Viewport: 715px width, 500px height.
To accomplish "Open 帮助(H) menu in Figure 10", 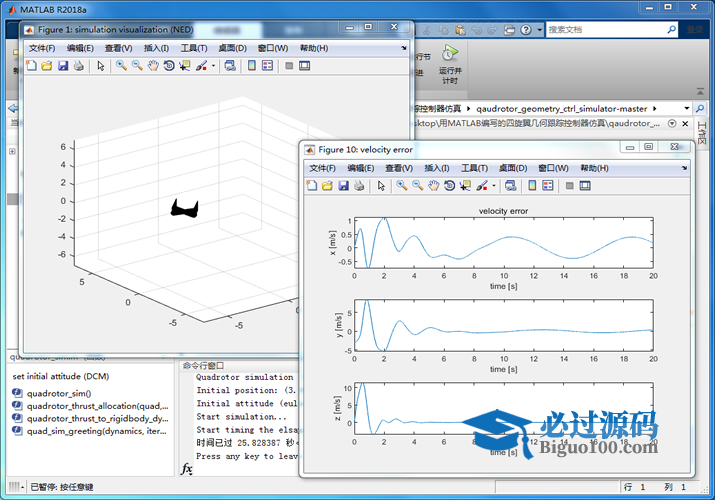I will pos(594,168).
